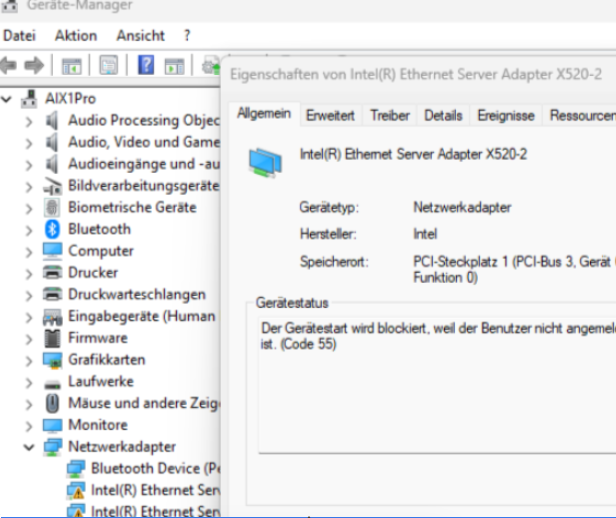Switch to the Ereignisse tab
Viewport: 616px width, 518px height.
(x=506, y=115)
